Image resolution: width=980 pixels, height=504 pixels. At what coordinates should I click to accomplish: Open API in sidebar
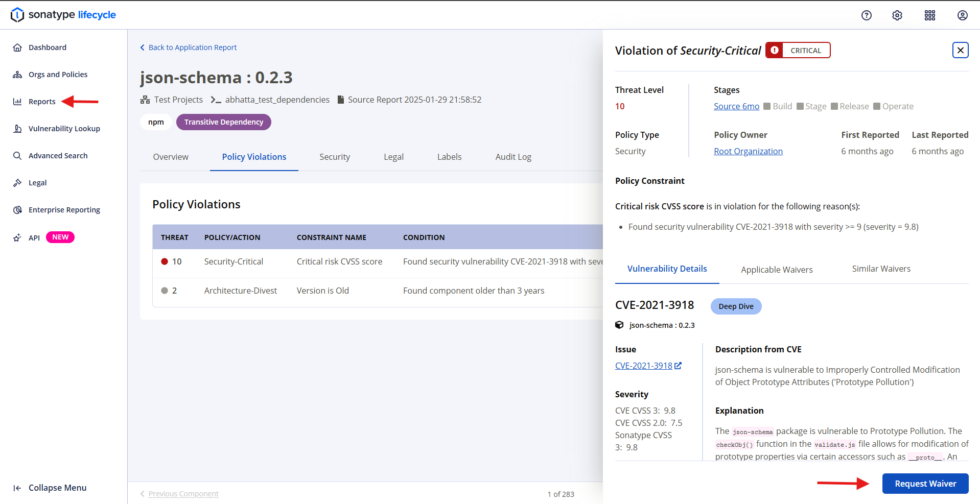coord(34,238)
